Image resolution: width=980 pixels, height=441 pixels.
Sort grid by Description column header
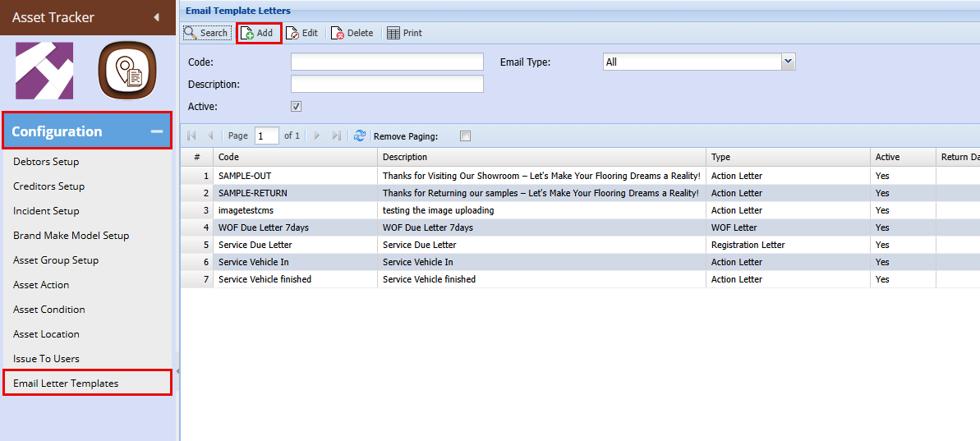point(405,157)
